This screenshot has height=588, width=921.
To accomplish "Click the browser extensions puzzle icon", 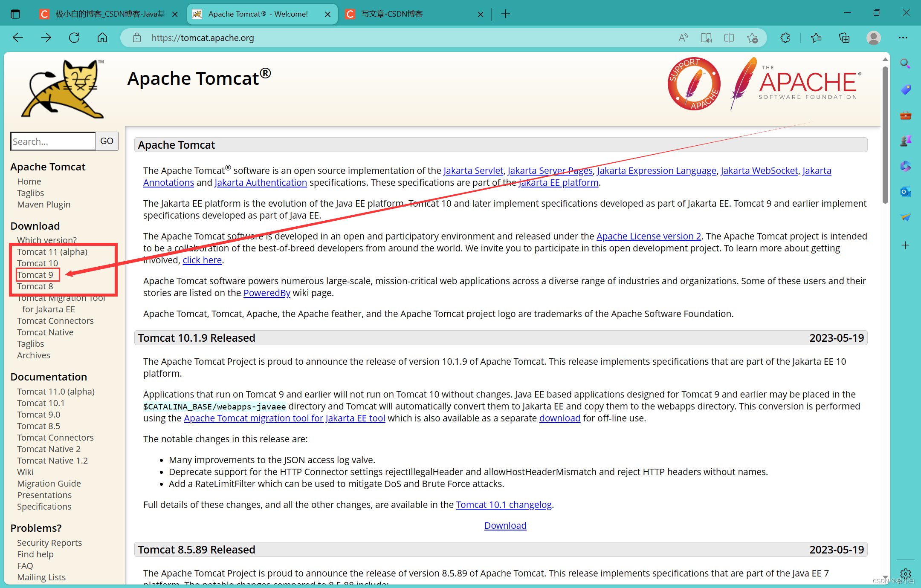I will click(x=785, y=37).
